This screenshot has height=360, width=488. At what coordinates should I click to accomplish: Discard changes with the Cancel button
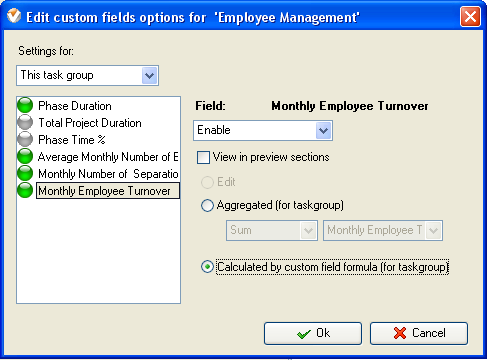tap(419, 333)
